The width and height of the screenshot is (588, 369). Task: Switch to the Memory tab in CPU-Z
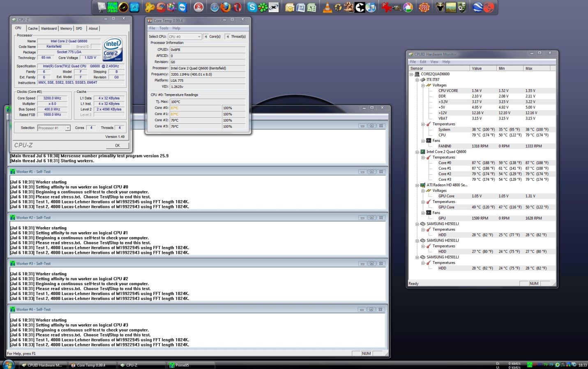(x=66, y=28)
